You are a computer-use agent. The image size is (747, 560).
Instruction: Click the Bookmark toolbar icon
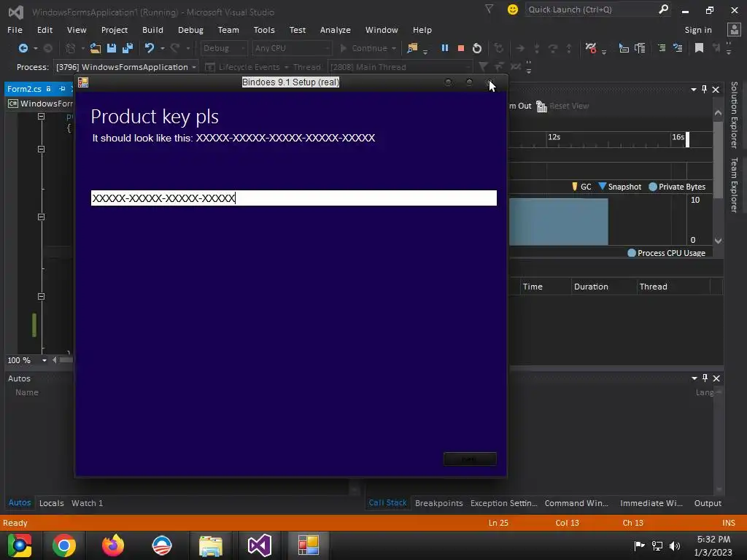tap(699, 48)
